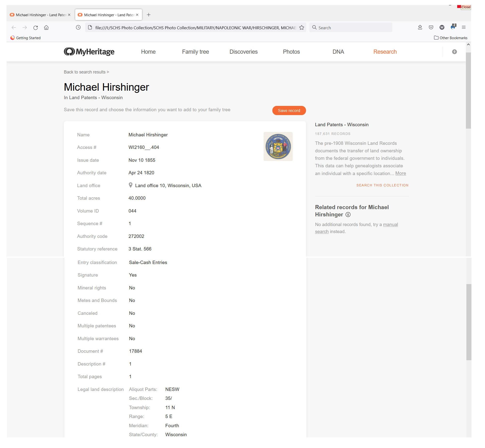Click the accessibility icon in MyHeritage header
This screenshot has height=448, width=485.
point(454,52)
